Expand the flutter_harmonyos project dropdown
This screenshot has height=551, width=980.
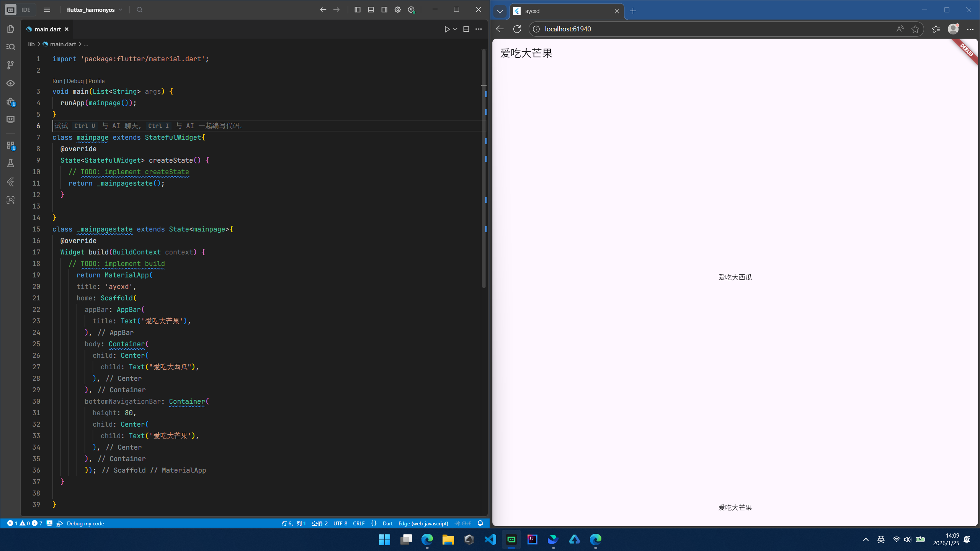(x=95, y=10)
